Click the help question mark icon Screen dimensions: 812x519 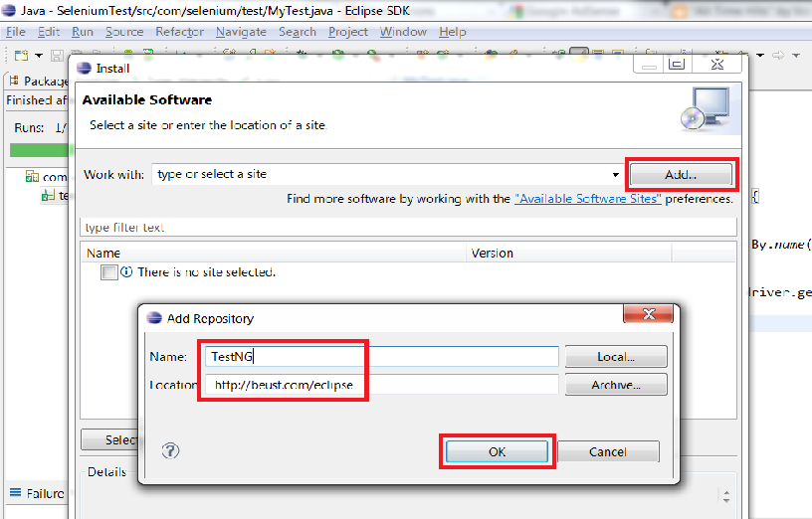170,450
